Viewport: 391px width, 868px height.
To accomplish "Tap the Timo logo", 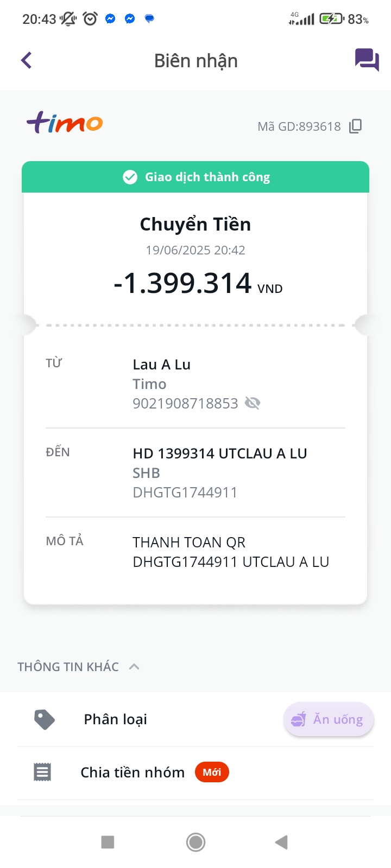I will click(65, 123).
